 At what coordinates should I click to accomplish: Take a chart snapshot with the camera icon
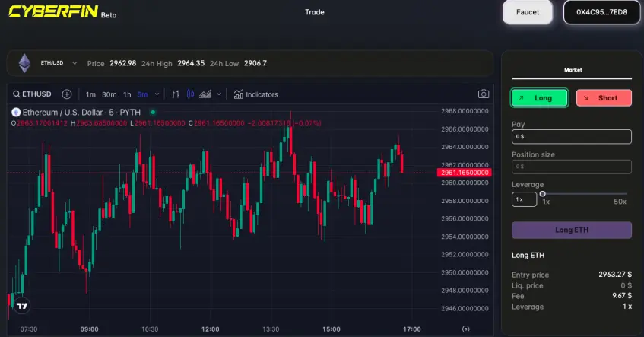pyautogui.click(x=484, y=94)
